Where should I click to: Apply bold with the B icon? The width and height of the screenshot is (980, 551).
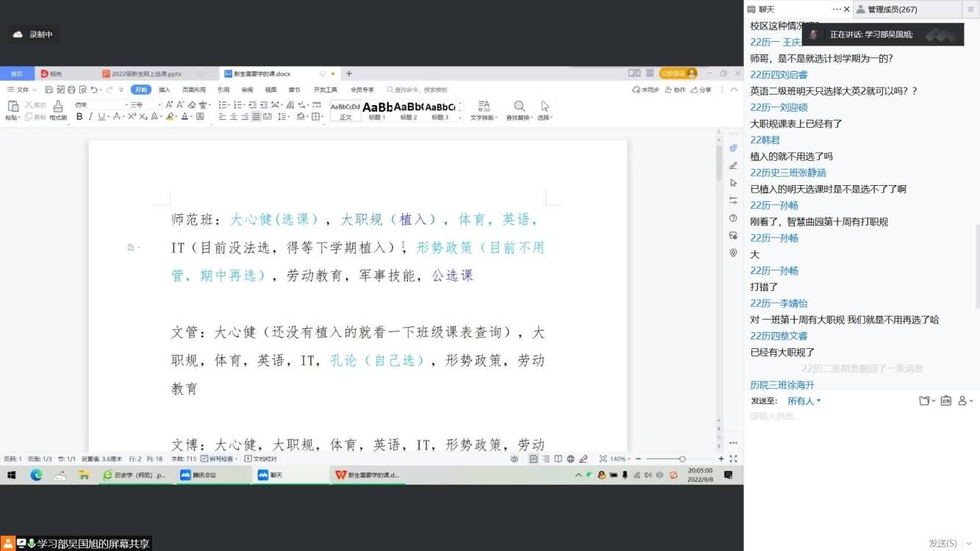click(x=79, y=117)
